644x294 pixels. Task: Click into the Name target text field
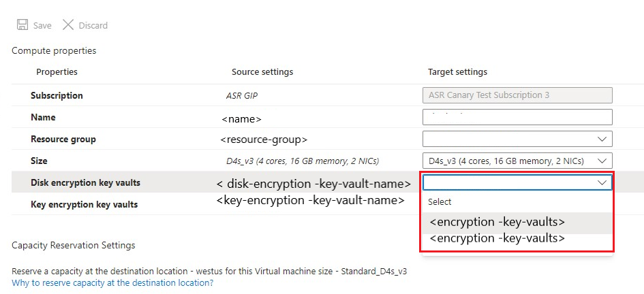point(517,117)
